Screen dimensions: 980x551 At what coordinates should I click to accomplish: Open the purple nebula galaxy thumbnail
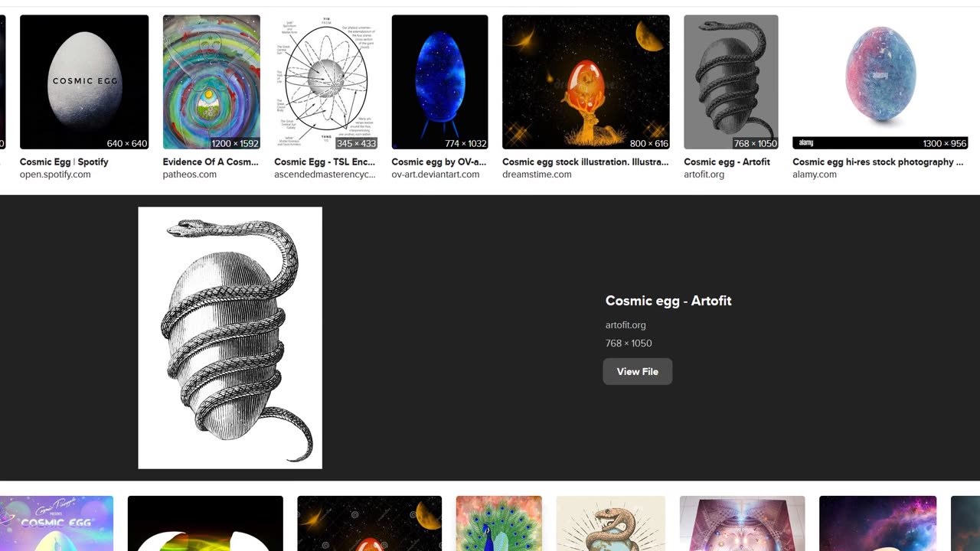coord(878,523)
